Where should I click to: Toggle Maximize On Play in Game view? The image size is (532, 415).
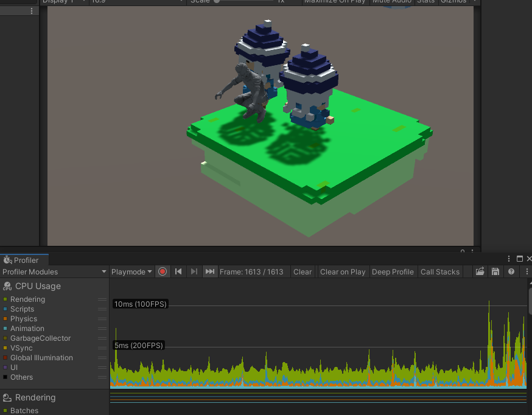click(x=335, y=2)
